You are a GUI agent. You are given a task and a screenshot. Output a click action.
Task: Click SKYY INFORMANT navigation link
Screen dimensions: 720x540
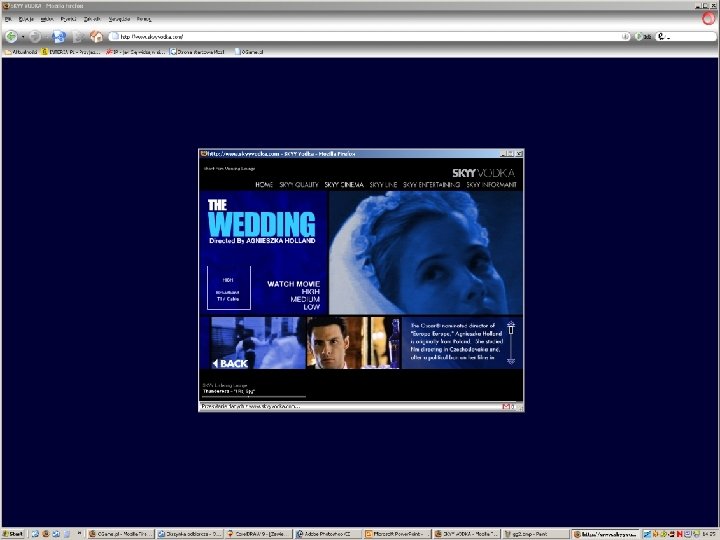[491, 185]
